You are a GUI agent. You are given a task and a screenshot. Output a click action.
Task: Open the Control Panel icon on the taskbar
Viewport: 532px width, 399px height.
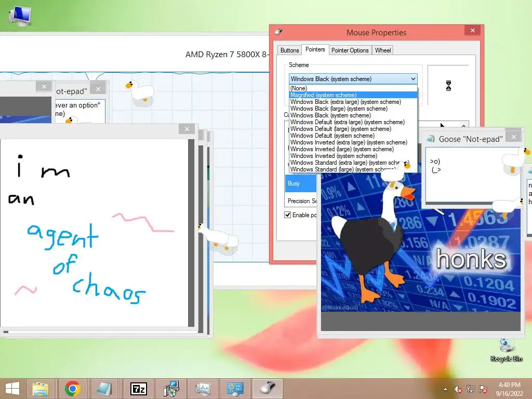(235, 389)
